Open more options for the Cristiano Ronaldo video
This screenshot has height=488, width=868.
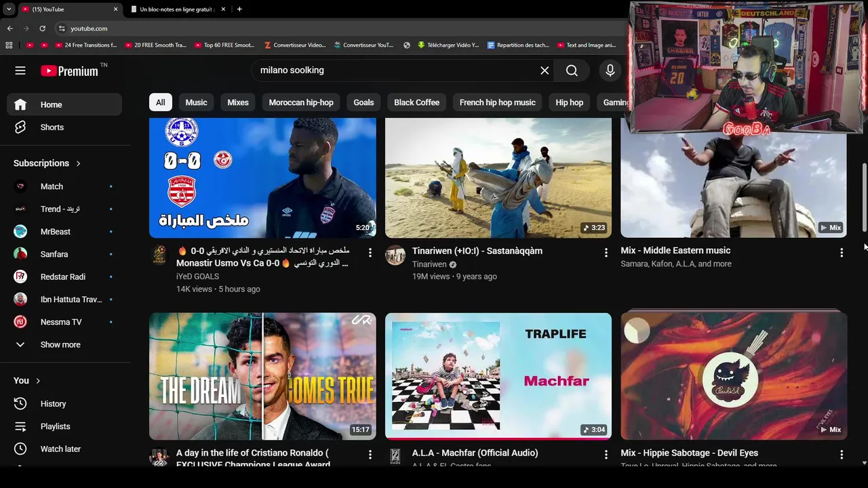pyautogui.click(x=370, y=455)
